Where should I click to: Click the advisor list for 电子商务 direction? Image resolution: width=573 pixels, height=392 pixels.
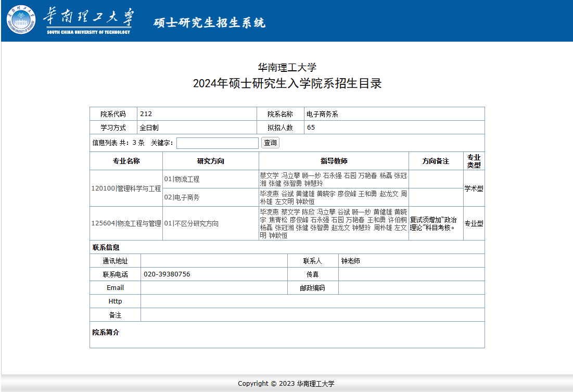point(334,197)
